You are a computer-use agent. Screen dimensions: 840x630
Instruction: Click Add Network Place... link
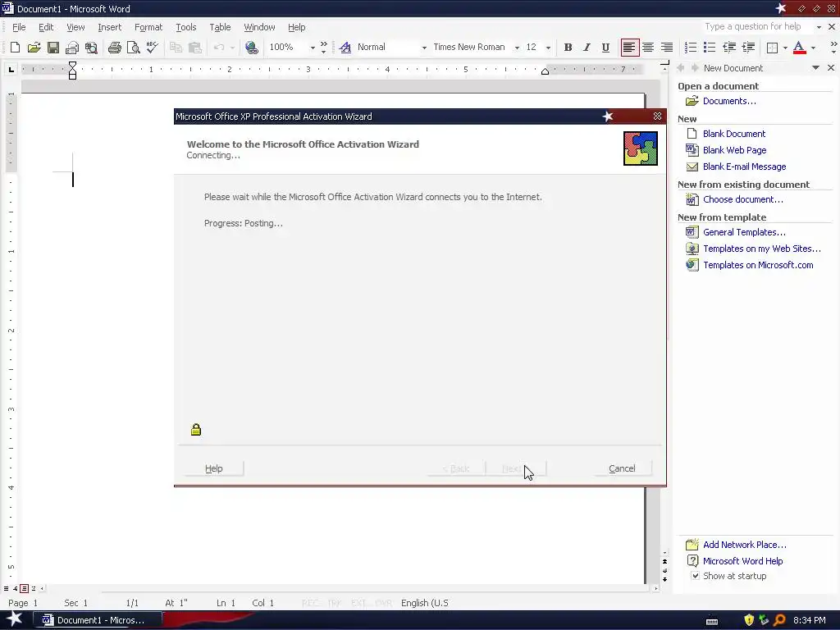(745, 545)
